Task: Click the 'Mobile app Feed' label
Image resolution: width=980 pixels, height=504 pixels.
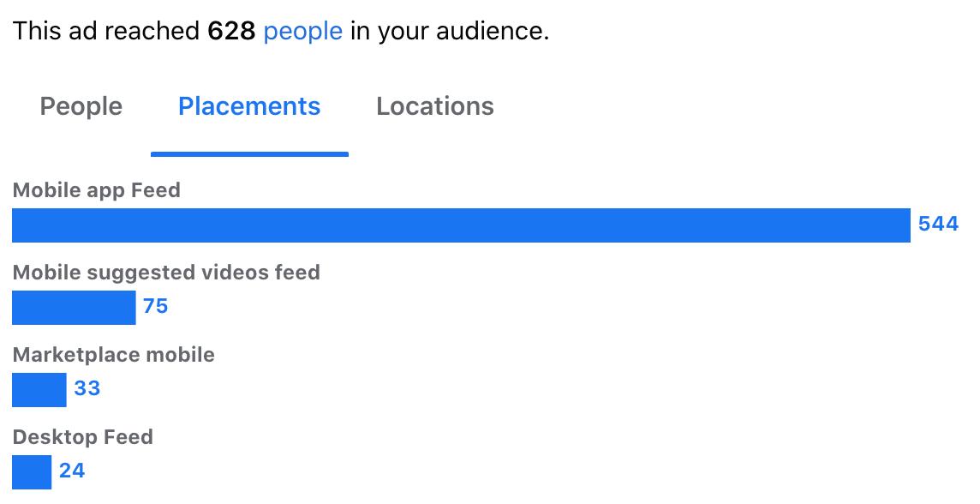Action: pyautogui.click(x=96, y=190)
